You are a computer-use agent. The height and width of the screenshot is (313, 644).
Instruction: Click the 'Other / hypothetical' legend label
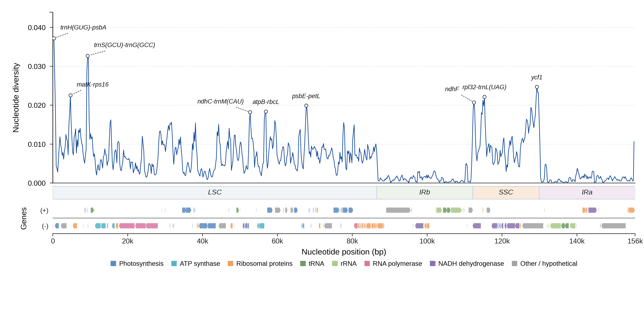click(x=549, y=264)
